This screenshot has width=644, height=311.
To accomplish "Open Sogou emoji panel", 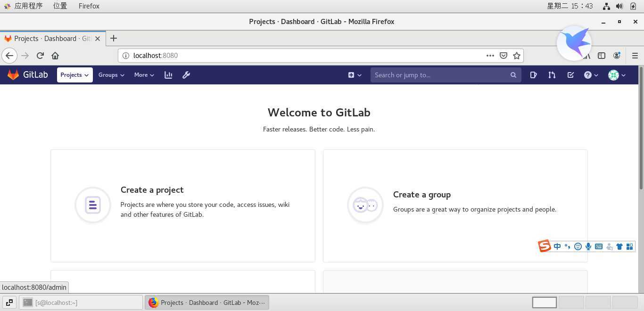I will pos(578,246).
